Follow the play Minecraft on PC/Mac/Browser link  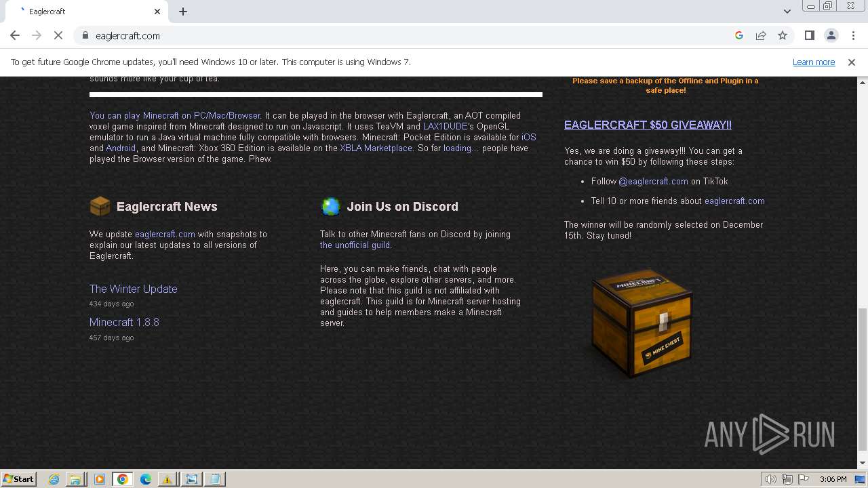175,115
